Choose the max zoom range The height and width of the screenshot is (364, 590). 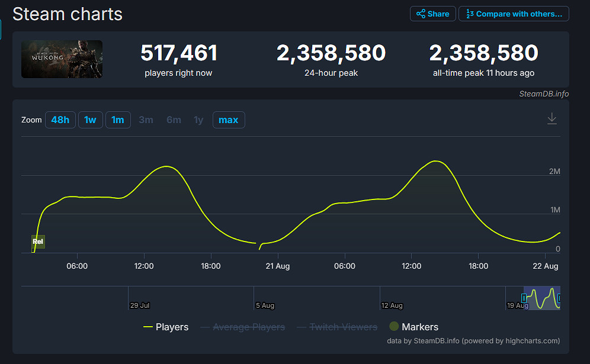(228, 120)
